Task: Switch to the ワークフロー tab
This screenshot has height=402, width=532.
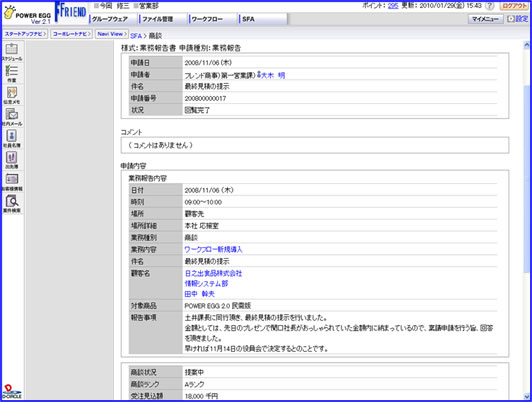Action: tap(207, 19)
